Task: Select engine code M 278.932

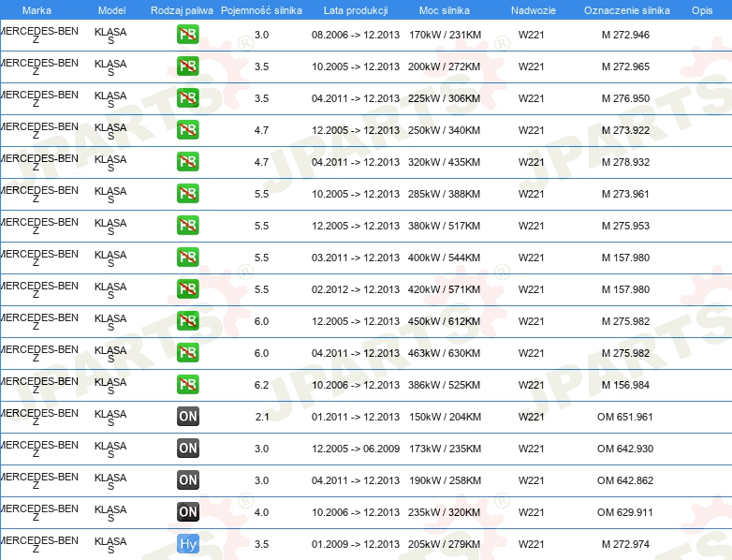Action: coord(625,162)
